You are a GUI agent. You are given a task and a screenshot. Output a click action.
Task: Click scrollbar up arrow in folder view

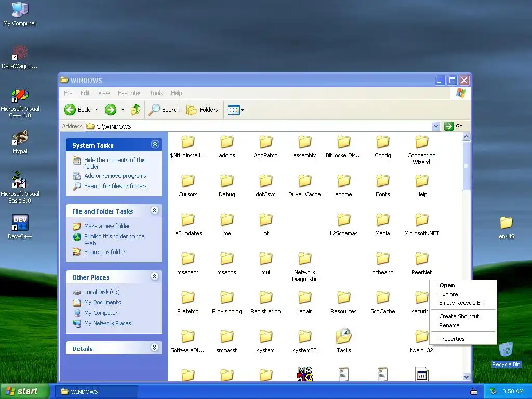coord(466,137)
